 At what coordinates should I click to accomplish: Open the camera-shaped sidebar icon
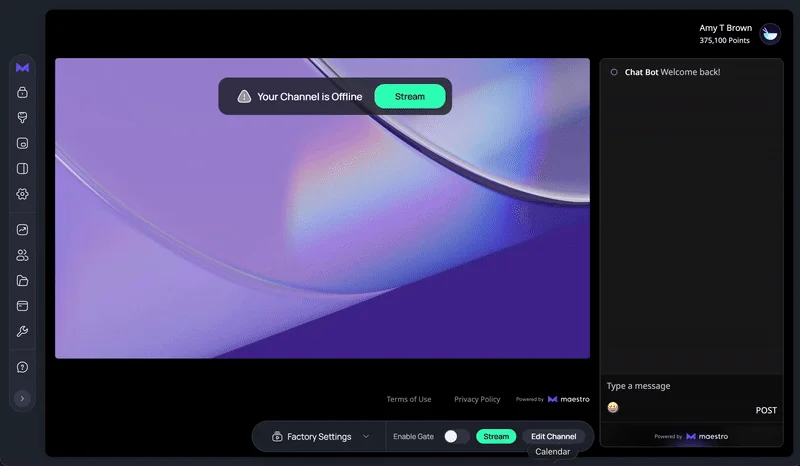tap(22, 143)
